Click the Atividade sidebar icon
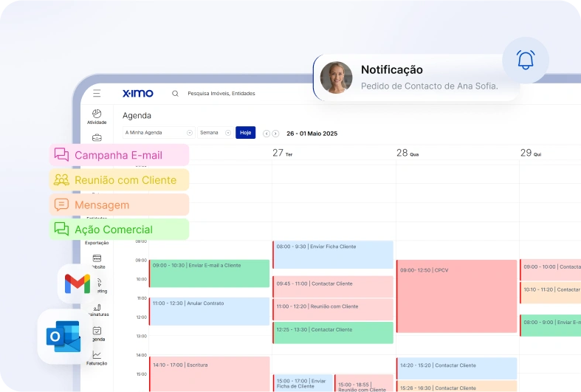 [x=97, y=114]
